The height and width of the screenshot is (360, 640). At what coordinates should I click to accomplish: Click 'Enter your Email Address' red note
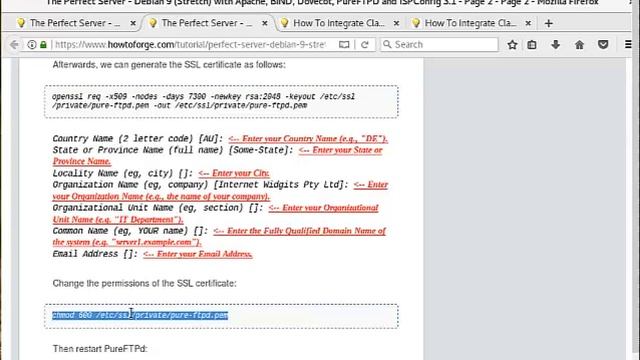pos(198,254)
